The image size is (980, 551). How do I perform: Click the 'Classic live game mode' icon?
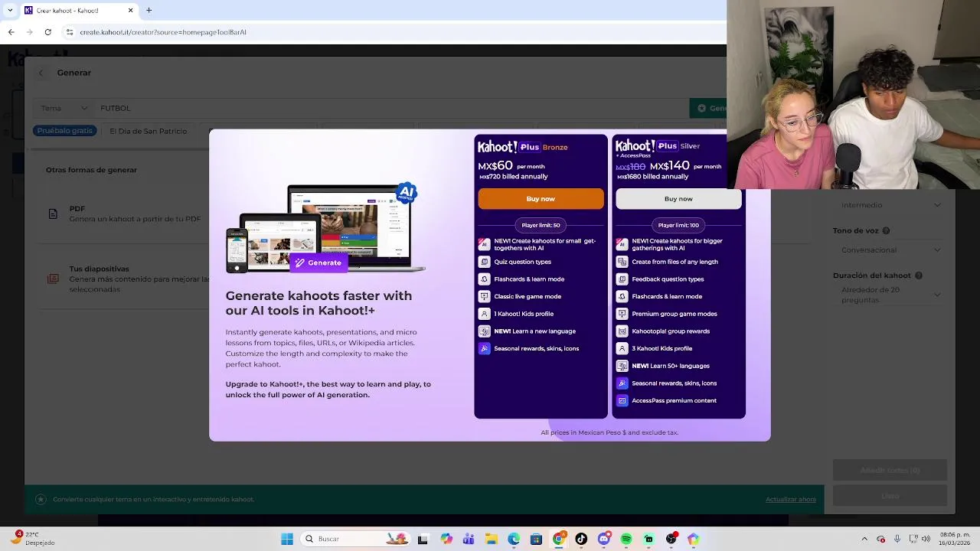tap(484, 296)
